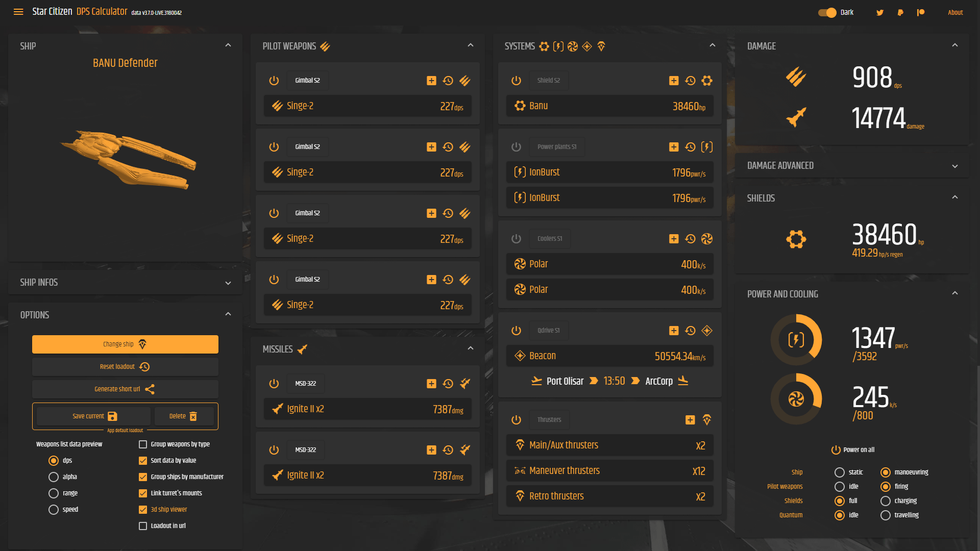Select the alpha data preview option
Image resolution: width=980 pixels, height=551 pixels.
(x=54, y=477)
